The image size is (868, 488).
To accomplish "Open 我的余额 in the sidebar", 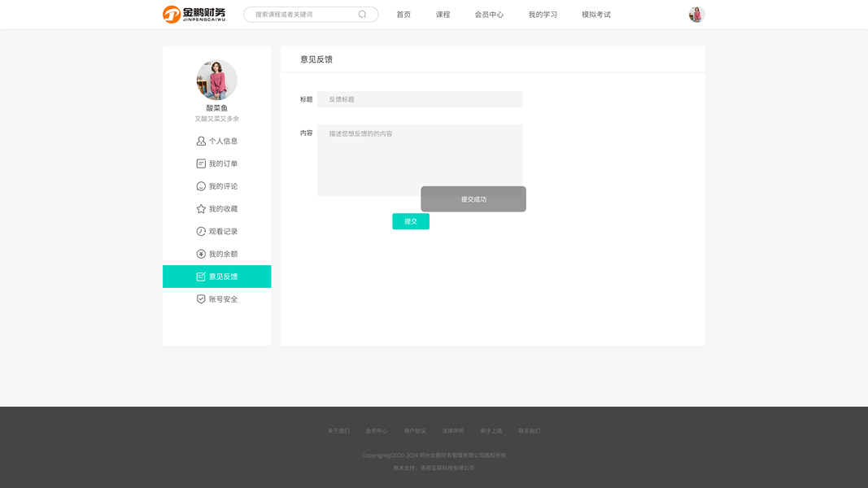I will 217,254.
